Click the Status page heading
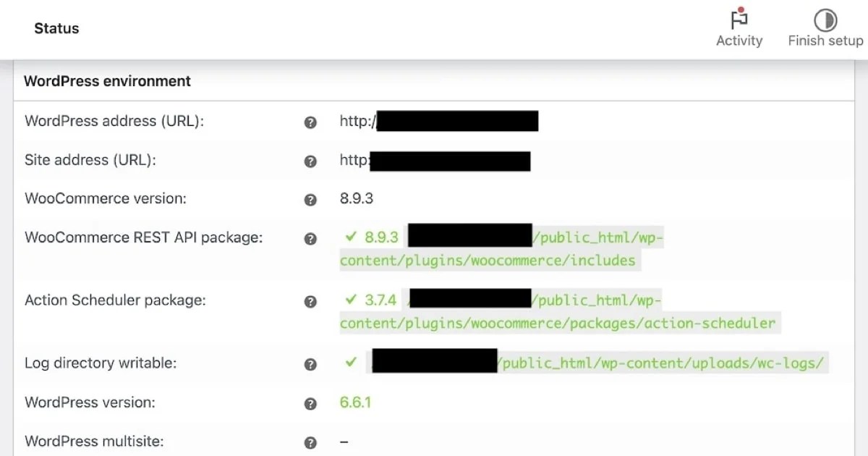This screenshot has width=868, height=456. tap(56, 29)
